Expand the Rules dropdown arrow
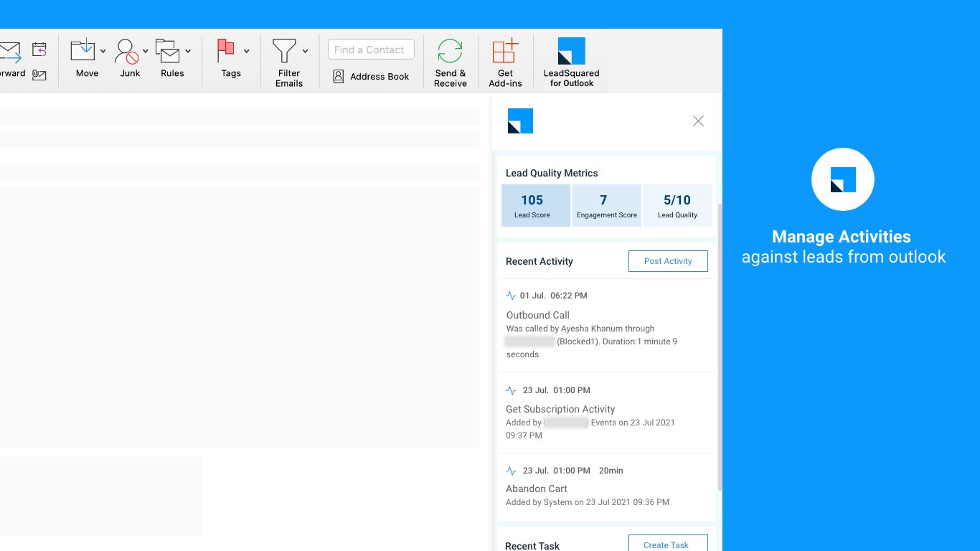This screenshot has height=551, width=980. pyautogui.click(x=188, y=52)
